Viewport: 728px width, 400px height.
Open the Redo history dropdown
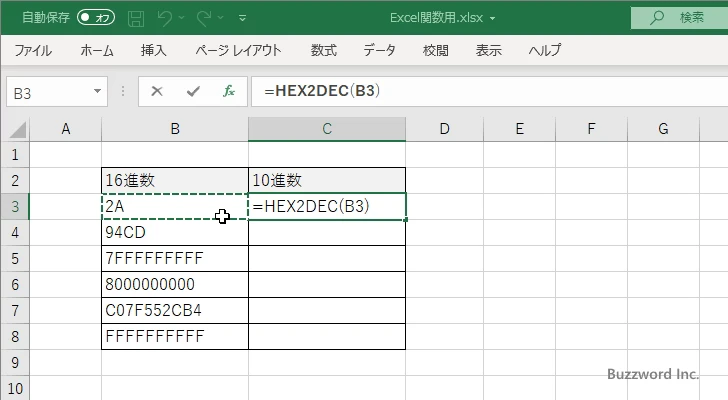[x=221, y=18]
